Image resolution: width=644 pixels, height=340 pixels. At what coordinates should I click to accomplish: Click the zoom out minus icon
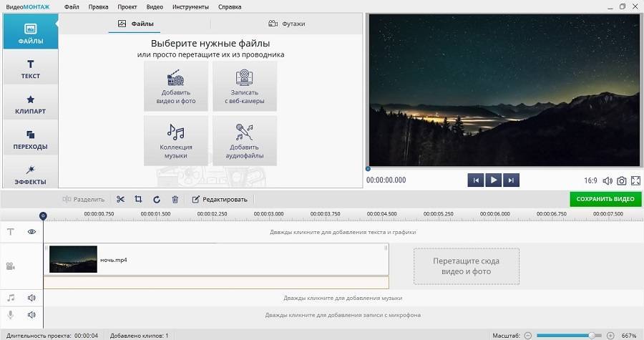coord(528,335)
